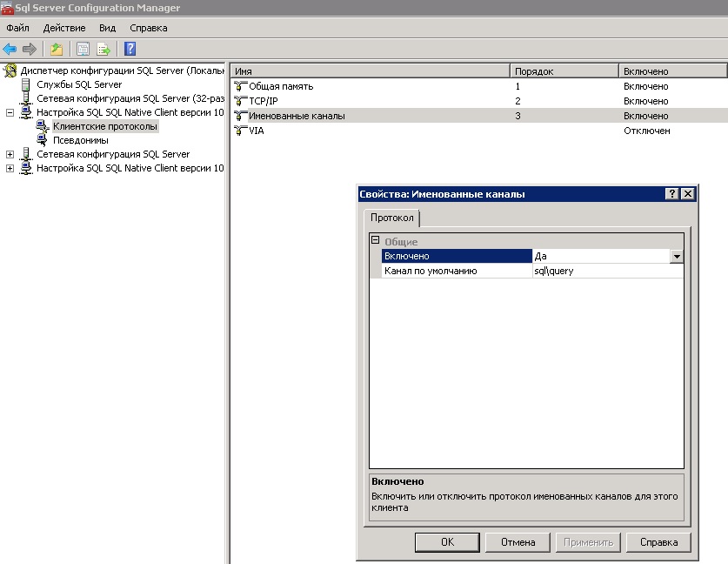Open the Включено value dropdown arrow
The image size is (728, 564).
pyautogui.click(x=677, y=256)
